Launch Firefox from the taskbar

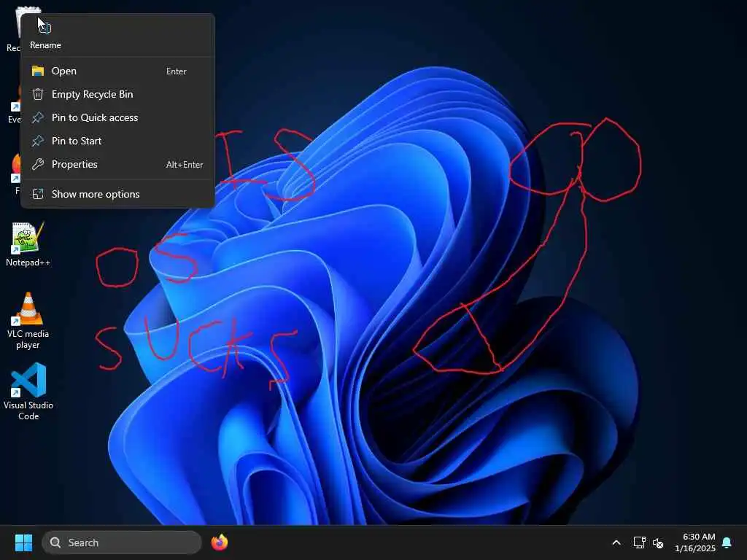[x=220, y=542]
